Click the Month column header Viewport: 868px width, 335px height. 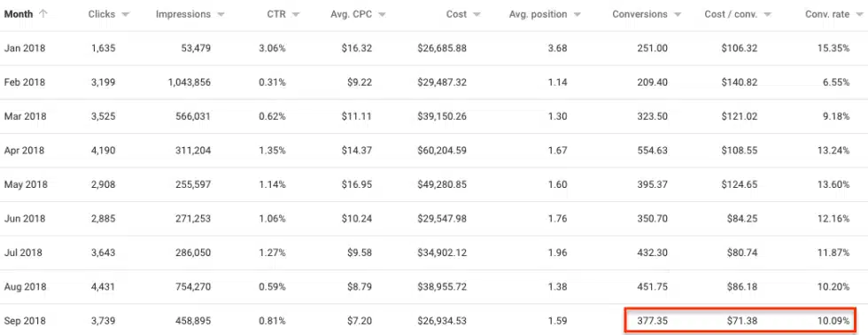pos(19,14)
